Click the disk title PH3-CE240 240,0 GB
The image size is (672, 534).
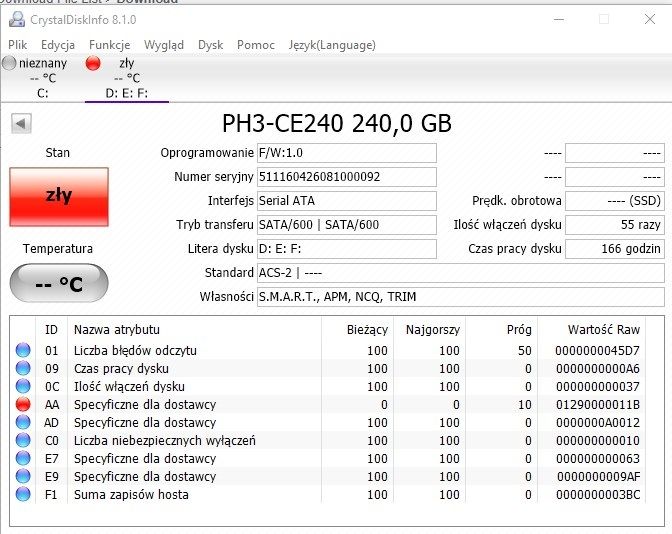(x=337, y=123)
